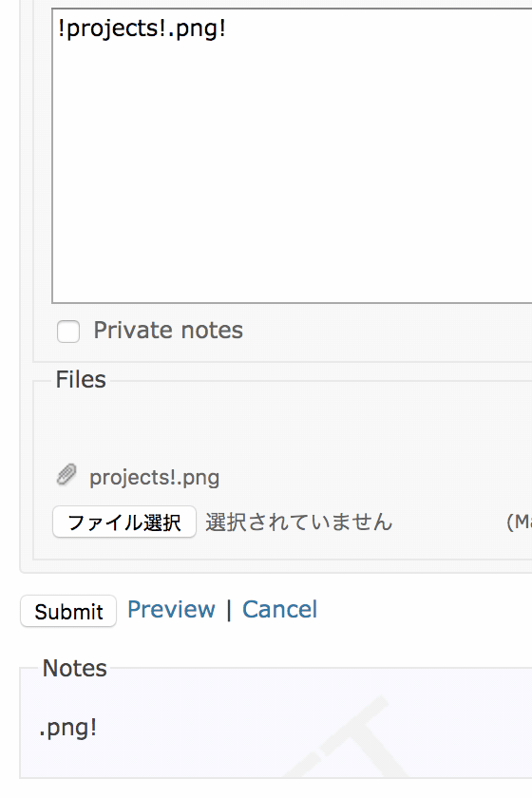The width and height of the screenshot is (532, 798).
Task: Click the 選択されていません file status text
Action: (x=299, y=522)
